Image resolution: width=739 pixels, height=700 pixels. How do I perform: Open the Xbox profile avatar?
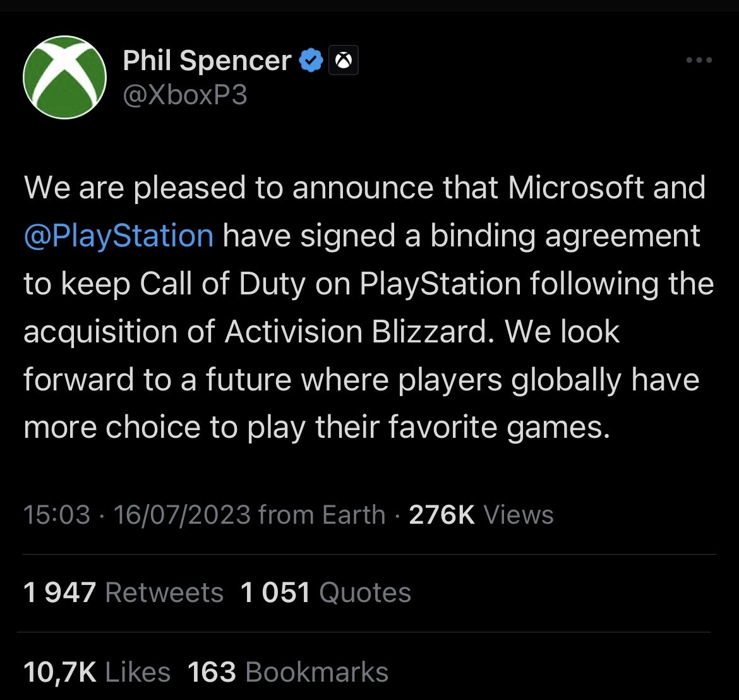(x=64, y=77)
